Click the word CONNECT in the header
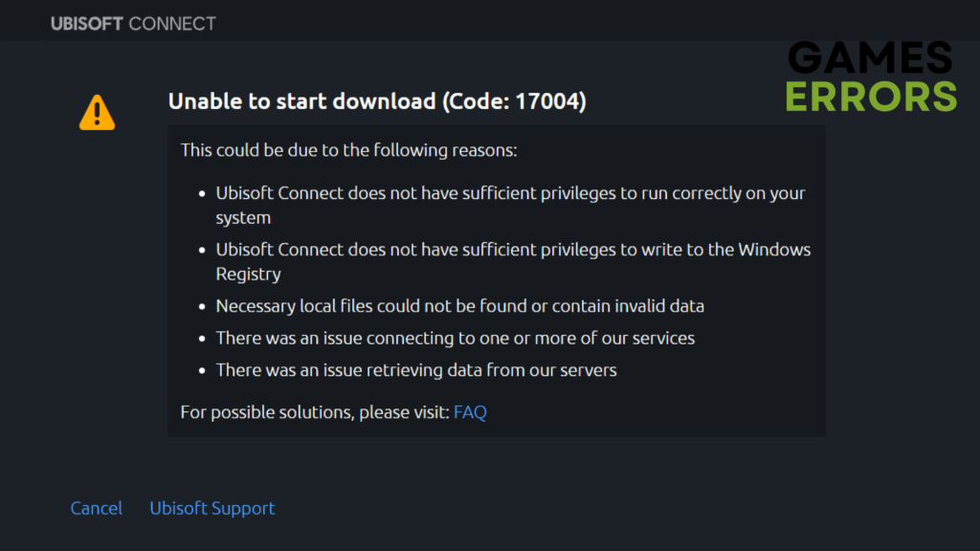This screenshot has width=980, height=551. tap(172, 23)
